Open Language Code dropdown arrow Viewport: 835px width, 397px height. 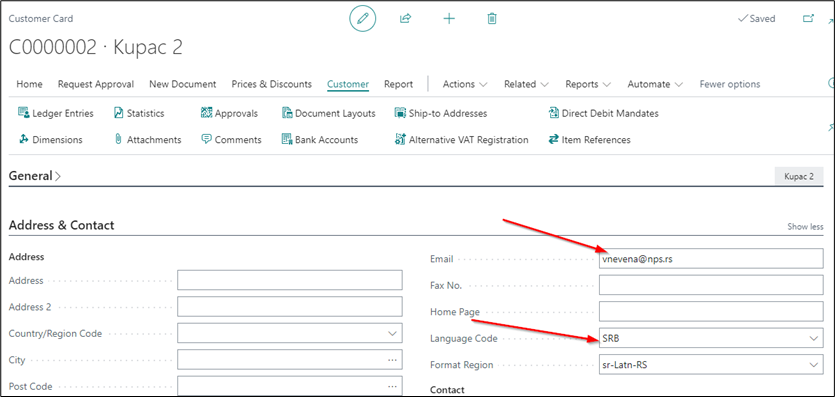pos(813,338)
